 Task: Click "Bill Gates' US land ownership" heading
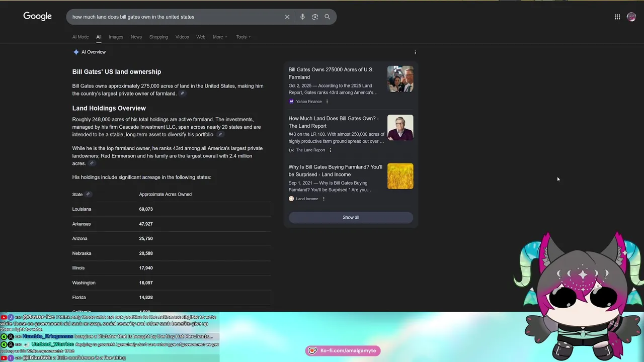[117, 72]
